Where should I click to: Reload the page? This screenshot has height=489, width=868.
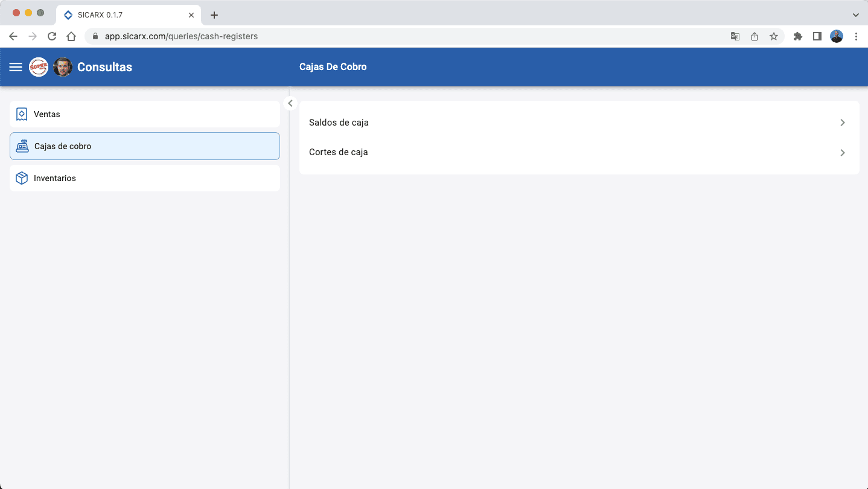pos(52,36)
